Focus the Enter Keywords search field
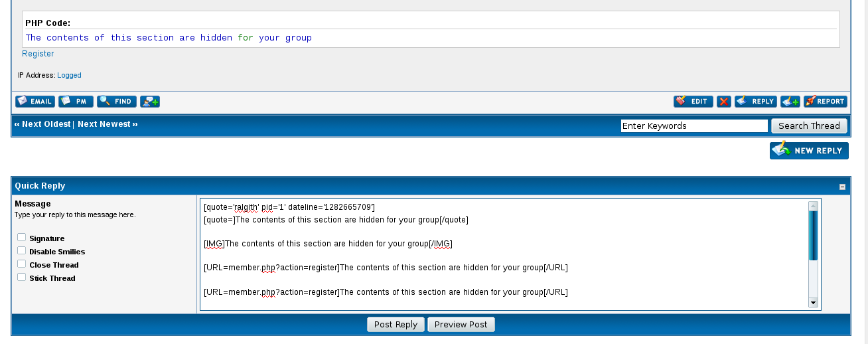The height and width of the screenshot is (344, 868). [693, 126]
